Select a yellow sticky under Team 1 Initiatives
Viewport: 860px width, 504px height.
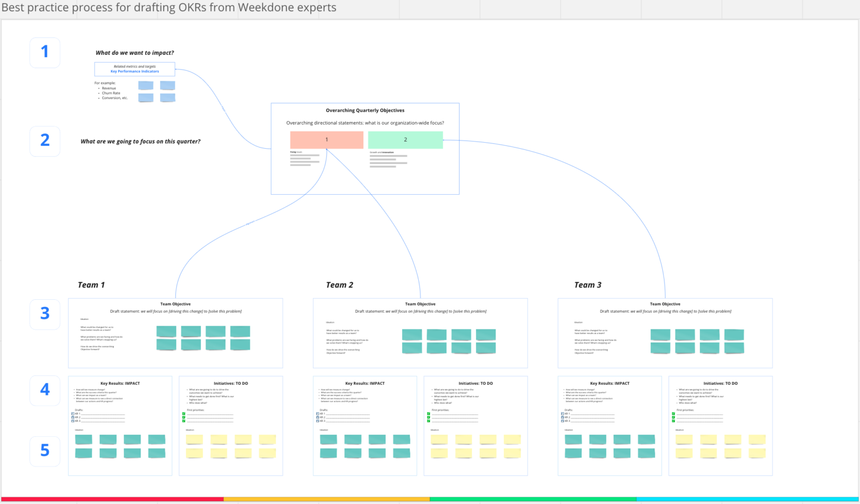(x=194, y=441)
